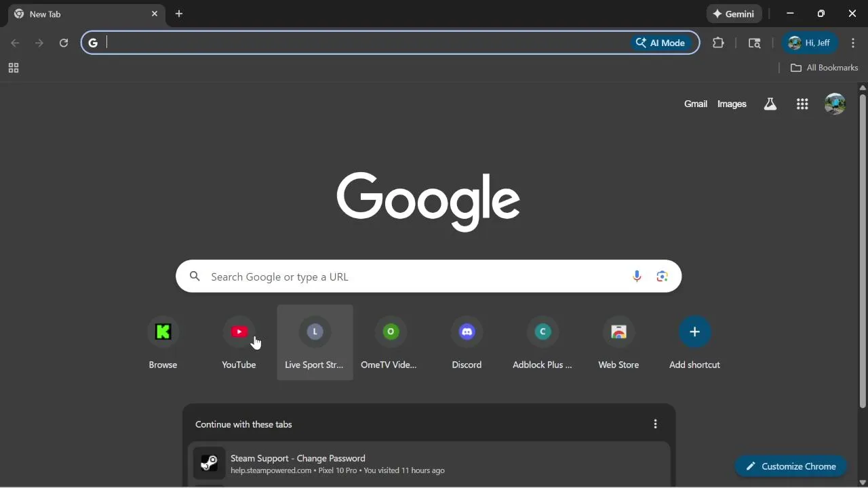Click the Google G icon in address bar

(x=93, y=43)
